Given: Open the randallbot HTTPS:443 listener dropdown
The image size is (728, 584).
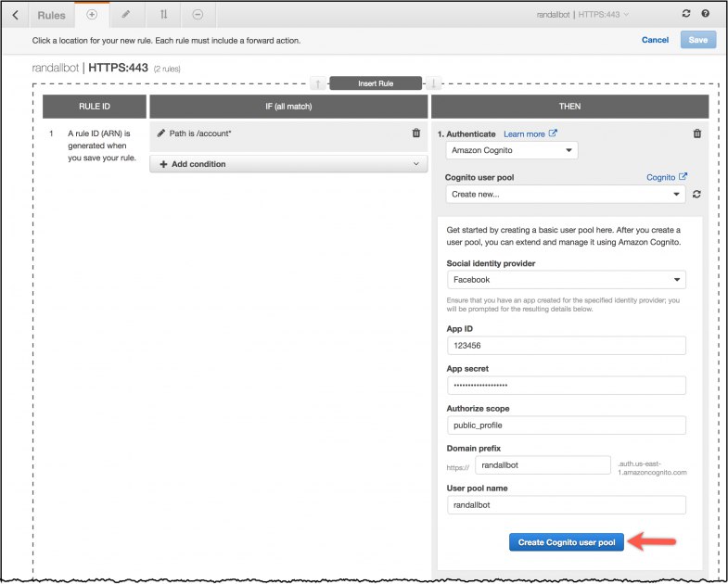Looking at the screenshot, I should pyautogui.click(x=582, y=15).
